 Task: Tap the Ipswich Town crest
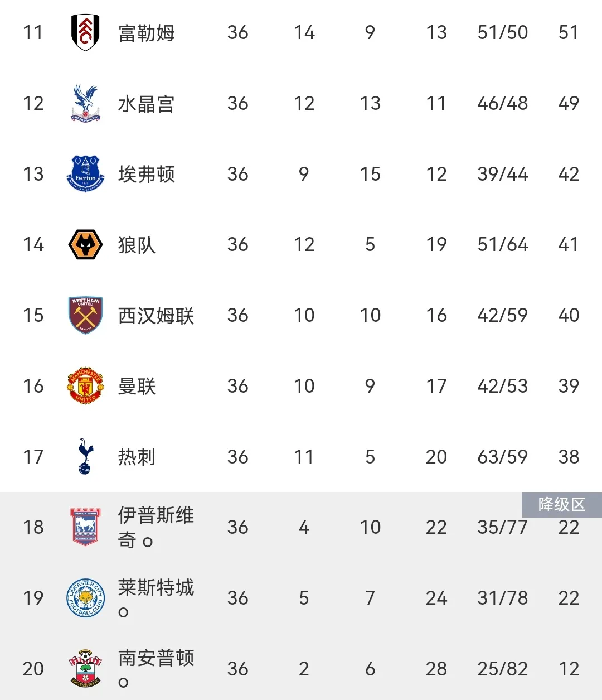pyautogui.click(x=85, y=527)
